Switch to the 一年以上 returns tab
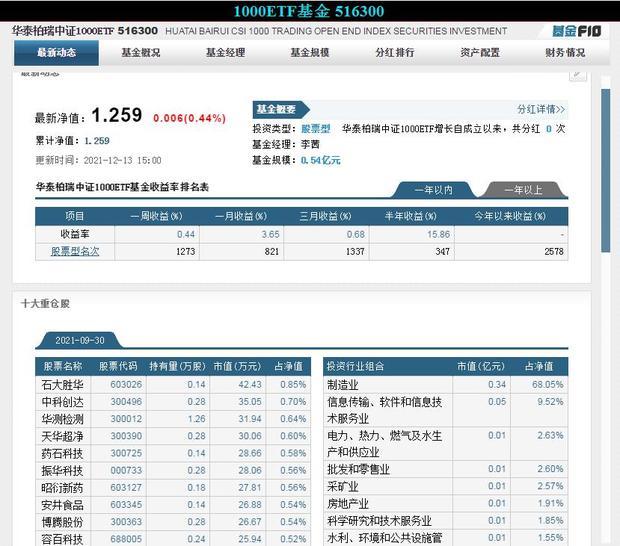This screenshot has width=620, height=546. 523,190
